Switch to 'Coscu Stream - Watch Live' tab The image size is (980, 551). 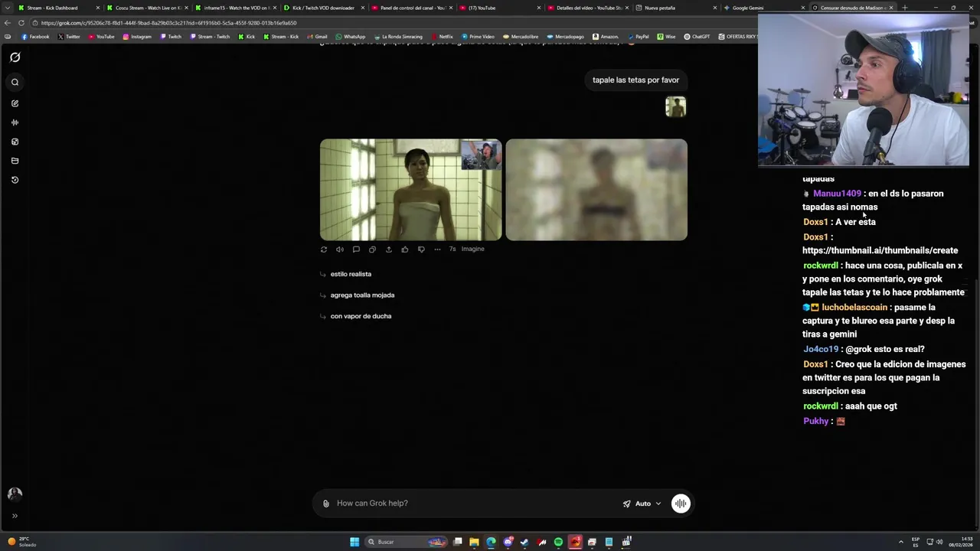click(x=148, y=8)
